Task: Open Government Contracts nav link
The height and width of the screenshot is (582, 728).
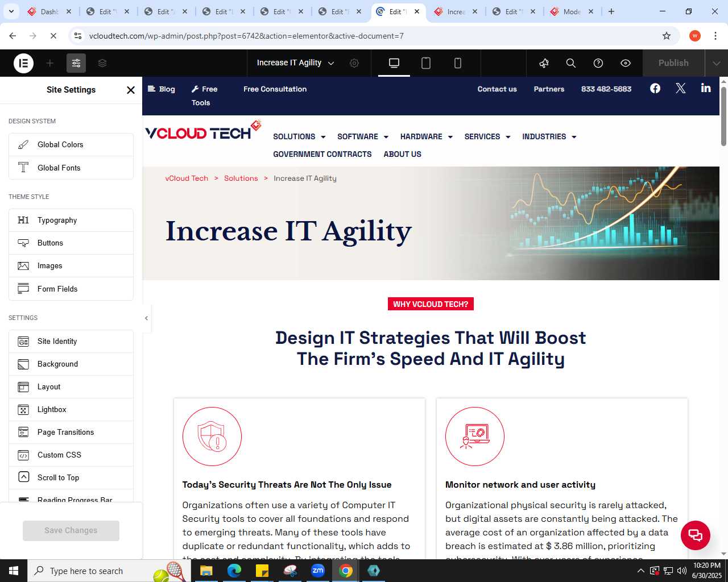Action: point(322,154)
